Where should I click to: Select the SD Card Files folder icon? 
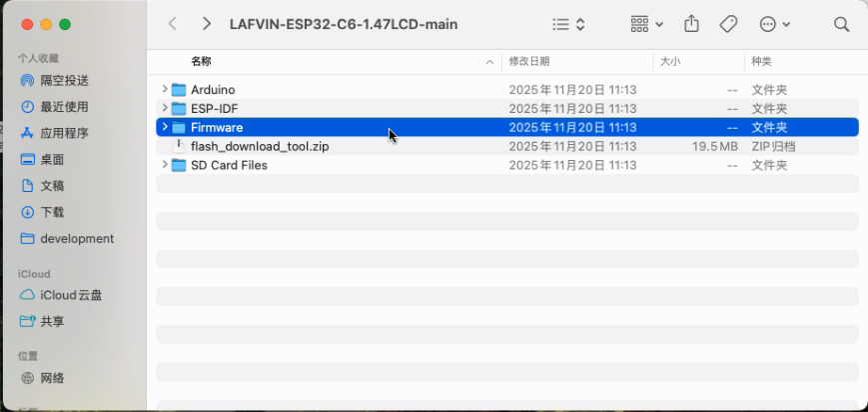[x=178, y=165]
